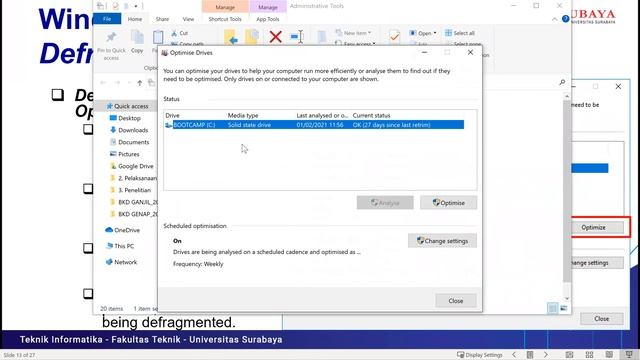640x360 pixels.
Task: Open Change settings for scheduled optimisation
Action: 442,241
